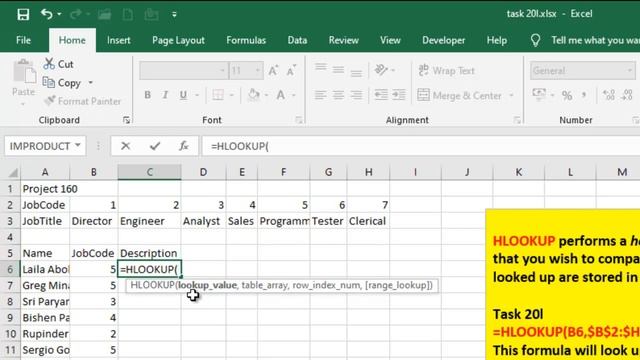The image size is (640, 360).
Task: Click cell containing Programm in row 3
Action: (284, 221)
